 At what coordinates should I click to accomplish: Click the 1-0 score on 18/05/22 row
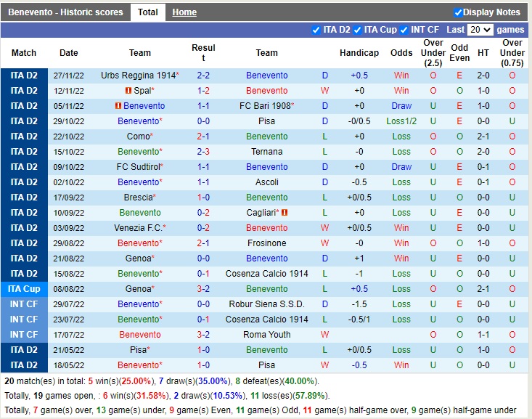(203, 365)
